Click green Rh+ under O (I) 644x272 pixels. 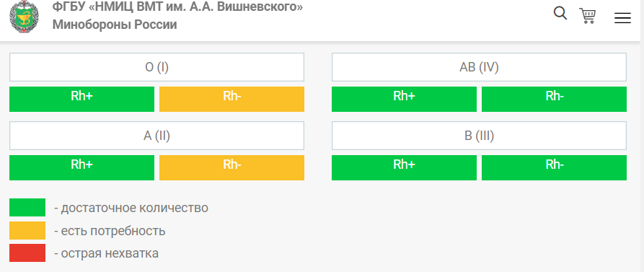click(81, 99)
